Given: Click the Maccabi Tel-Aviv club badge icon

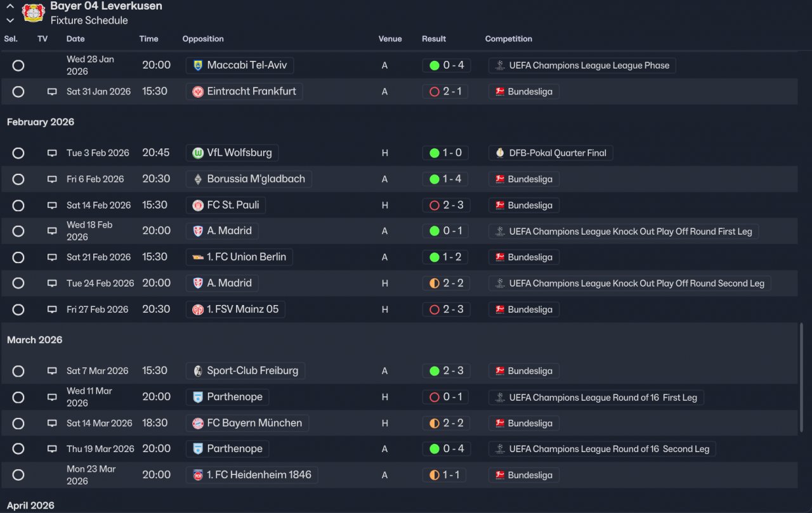Looking at the screenshot, I should pos(198,65).
